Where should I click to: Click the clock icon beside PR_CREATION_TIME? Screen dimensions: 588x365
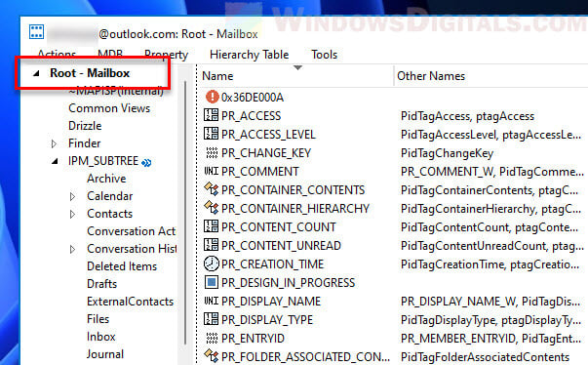pos(212,264)
